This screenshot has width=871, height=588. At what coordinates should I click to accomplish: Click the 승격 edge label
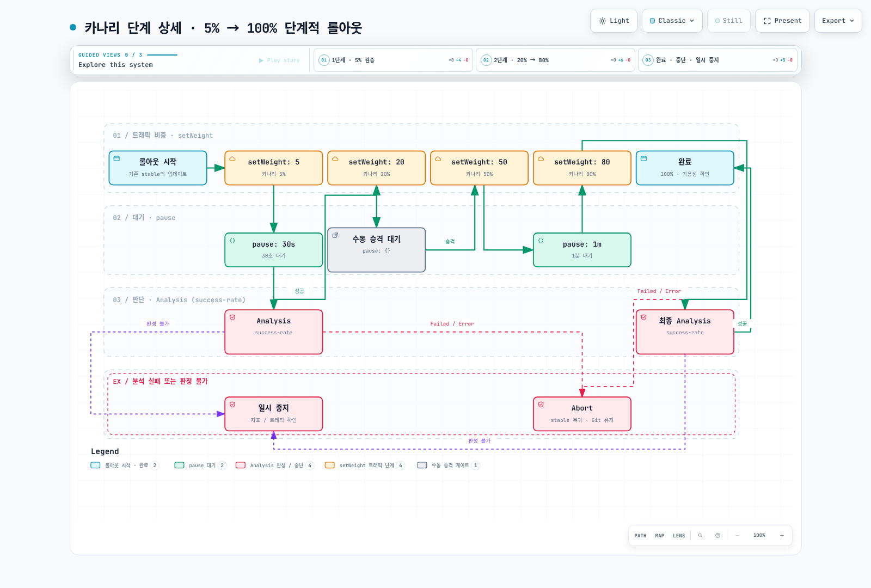click(450, 242)
